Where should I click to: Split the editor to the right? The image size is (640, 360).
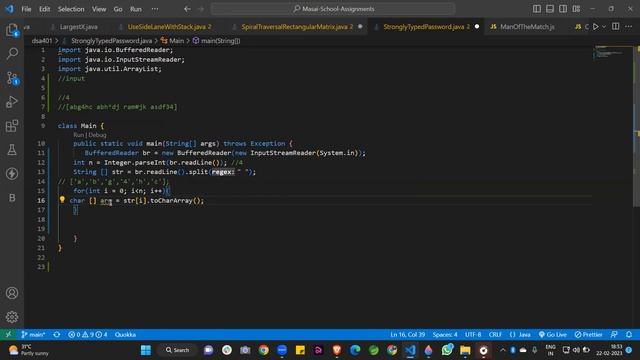616,27
